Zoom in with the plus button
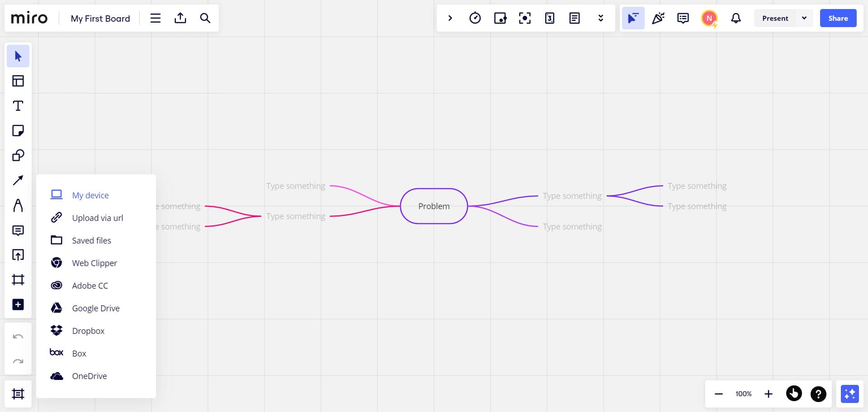This screenshot has width=868, height=412. click(769, 394)
